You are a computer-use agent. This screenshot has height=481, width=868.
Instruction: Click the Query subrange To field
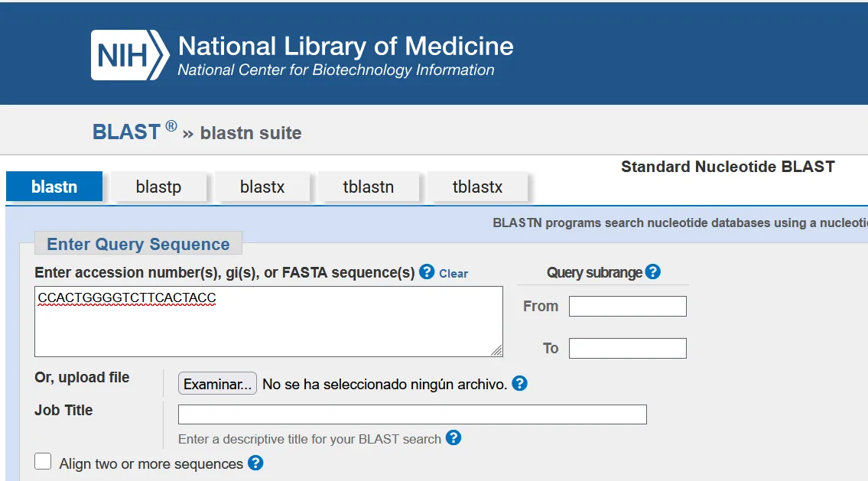(627, 348)
